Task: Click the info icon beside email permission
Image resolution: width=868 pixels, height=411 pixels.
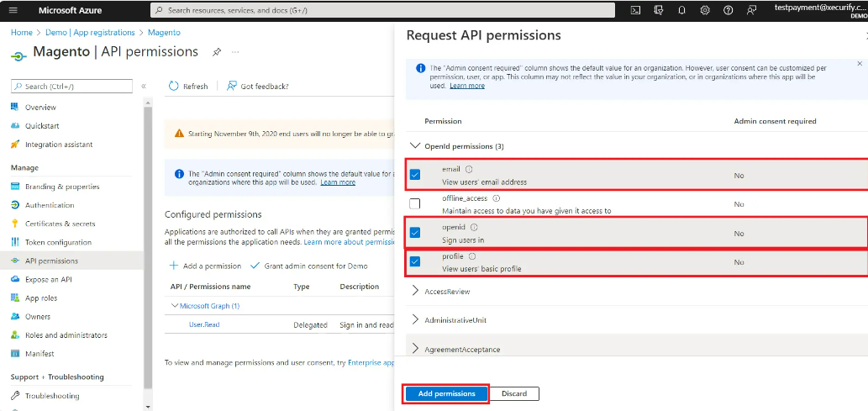Action: point(469,170)
